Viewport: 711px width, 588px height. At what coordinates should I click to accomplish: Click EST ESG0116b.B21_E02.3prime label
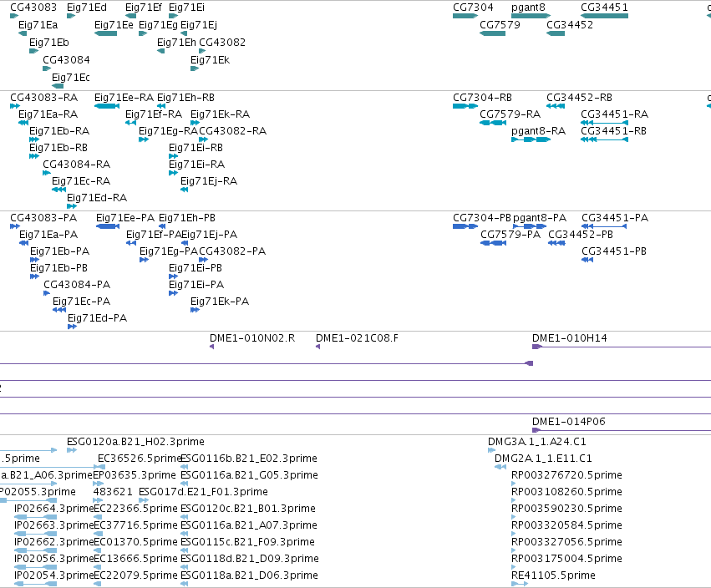(249, 459)
